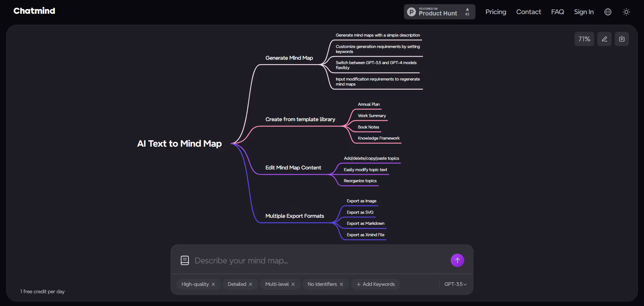Remove the Multi-level keyword tag

(293, 284)
